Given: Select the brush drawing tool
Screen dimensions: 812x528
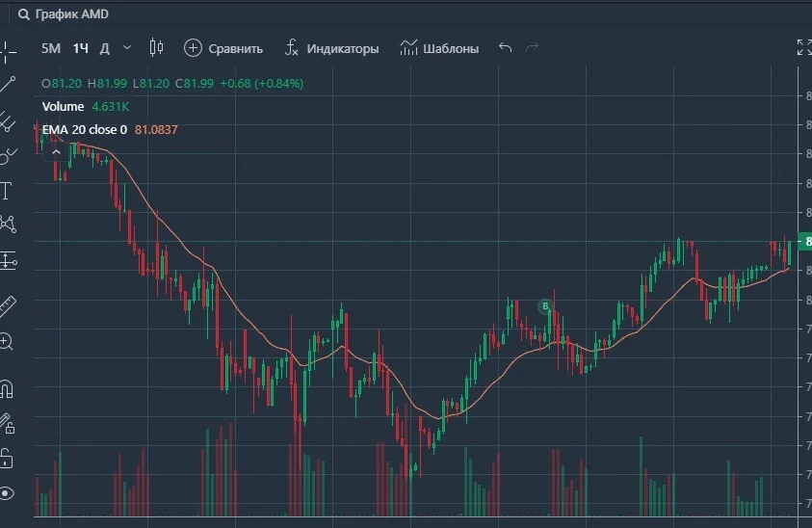Looking at the screenshot, I should 8,155.
